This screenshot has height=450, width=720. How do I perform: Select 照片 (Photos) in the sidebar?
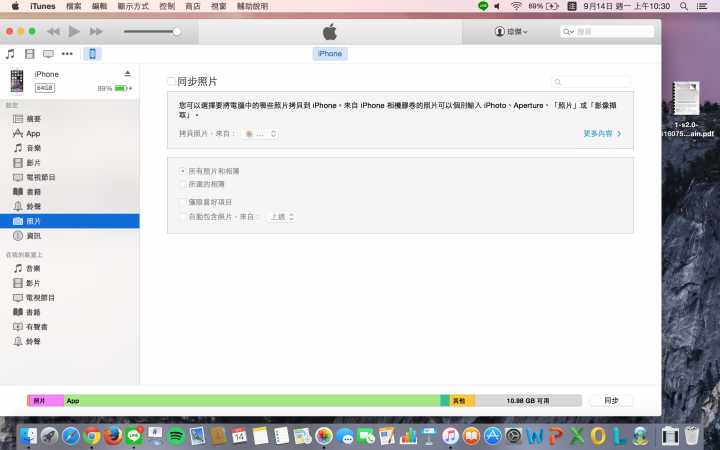coord(70,221)
